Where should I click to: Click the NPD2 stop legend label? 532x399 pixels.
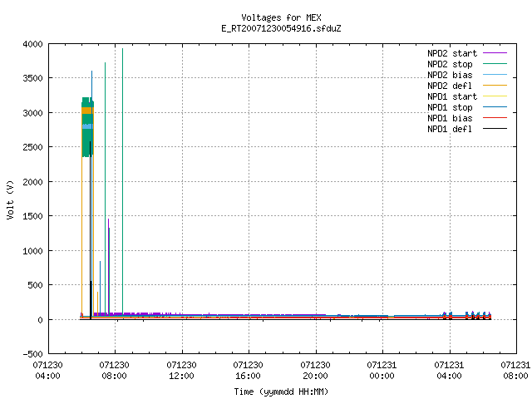pyautogui.click(x=450, y=64)
